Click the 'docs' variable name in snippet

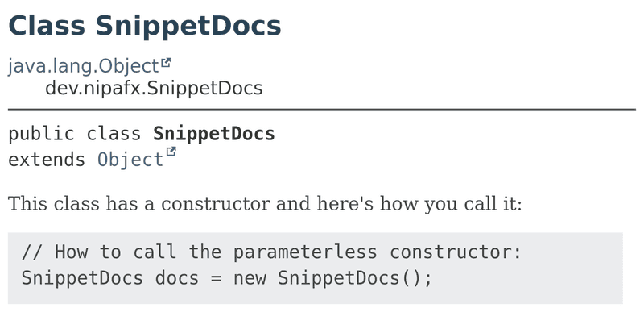(177, 278)
